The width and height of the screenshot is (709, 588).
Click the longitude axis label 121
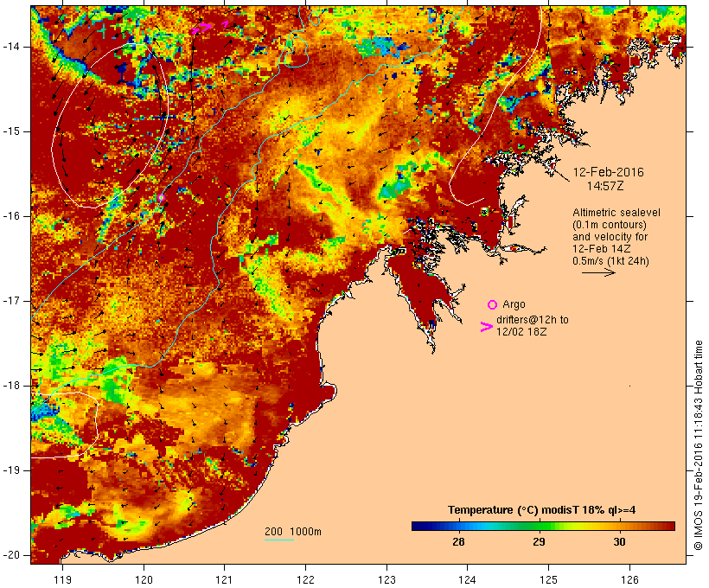(224, 580)
